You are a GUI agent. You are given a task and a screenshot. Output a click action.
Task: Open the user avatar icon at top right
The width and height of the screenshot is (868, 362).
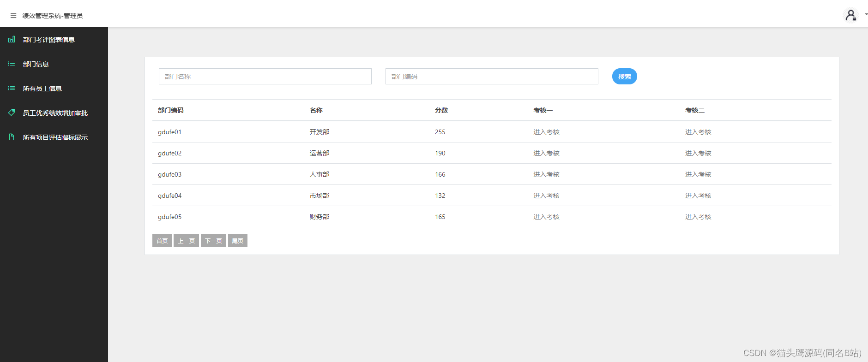pyautogui.click(x=851, y=15)
